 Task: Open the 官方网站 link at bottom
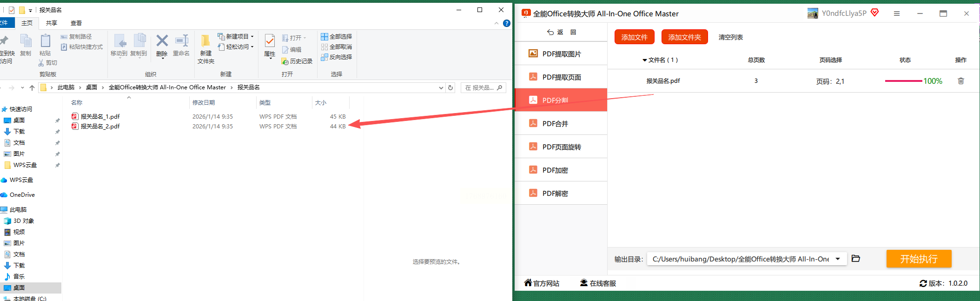542,283
